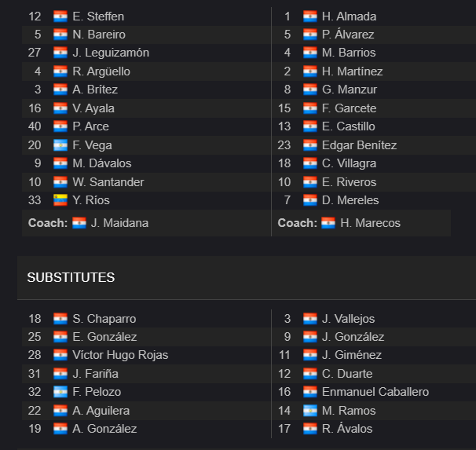The height and width of the screenshot is (450, 476).
Task: Click the Argentina flag next to F. Vega
Action: pos(60,145)
